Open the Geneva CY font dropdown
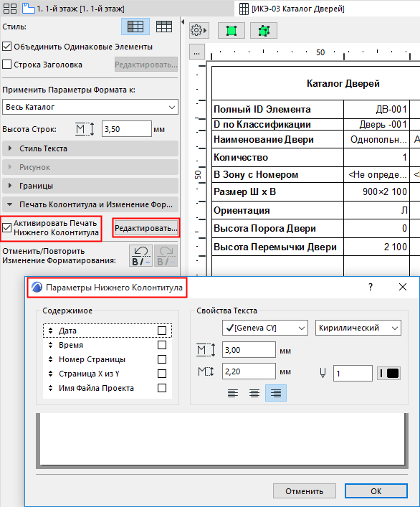420x507 pixels. 265,328
